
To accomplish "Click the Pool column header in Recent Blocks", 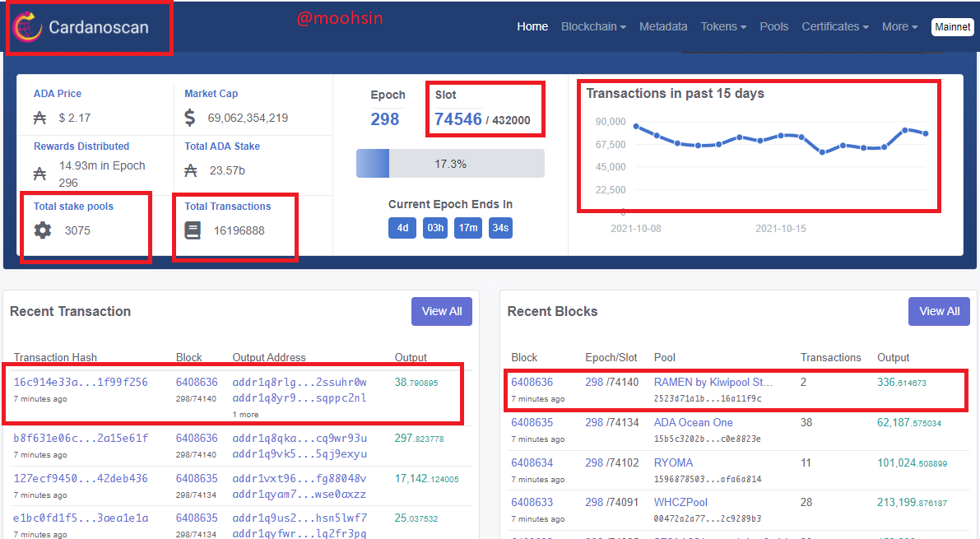I will click(664, 357).
